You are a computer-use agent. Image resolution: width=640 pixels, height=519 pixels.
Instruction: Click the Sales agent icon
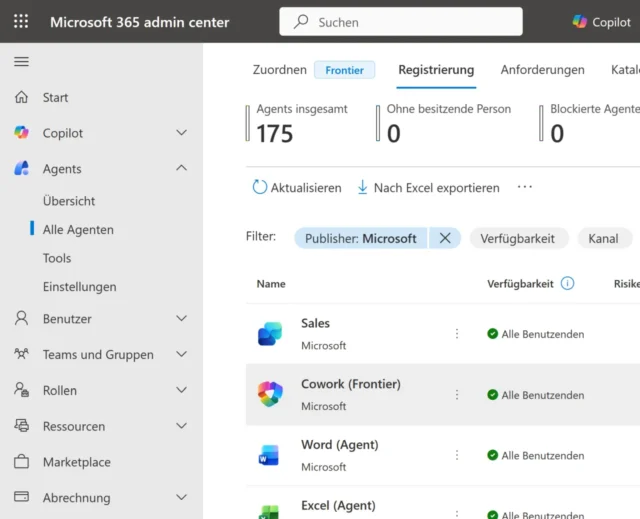tap(270, 334)
